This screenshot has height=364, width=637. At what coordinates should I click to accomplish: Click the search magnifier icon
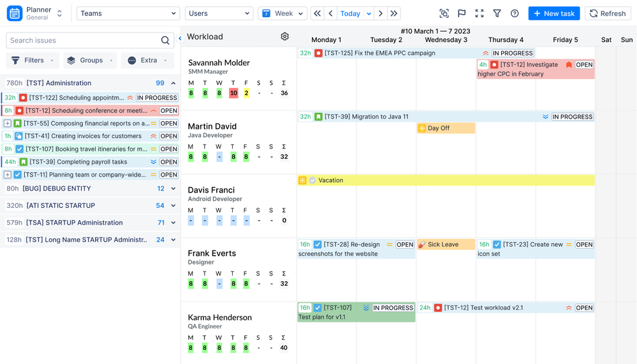coord(165,40)
